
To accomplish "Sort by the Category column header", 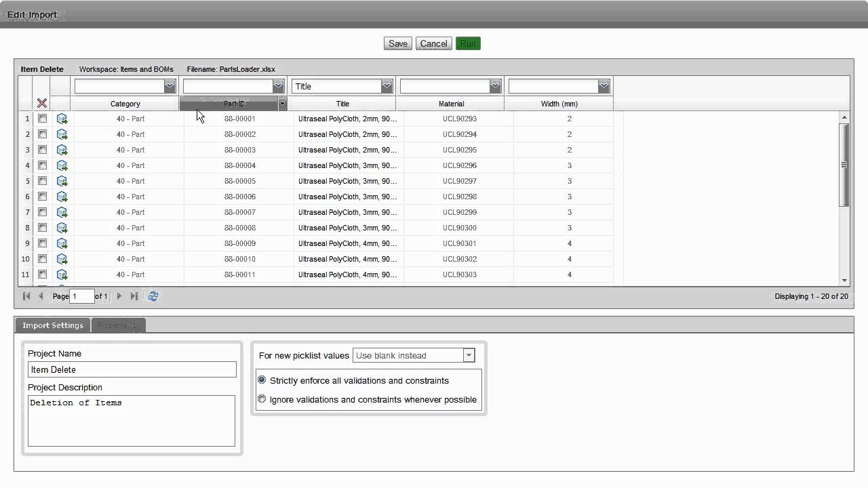I will (x=125, y=104).
